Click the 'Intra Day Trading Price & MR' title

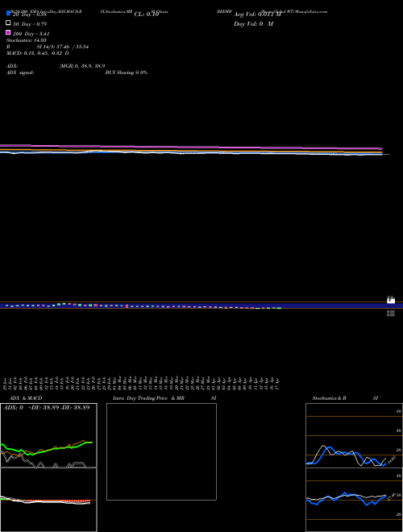pos(148,398)
